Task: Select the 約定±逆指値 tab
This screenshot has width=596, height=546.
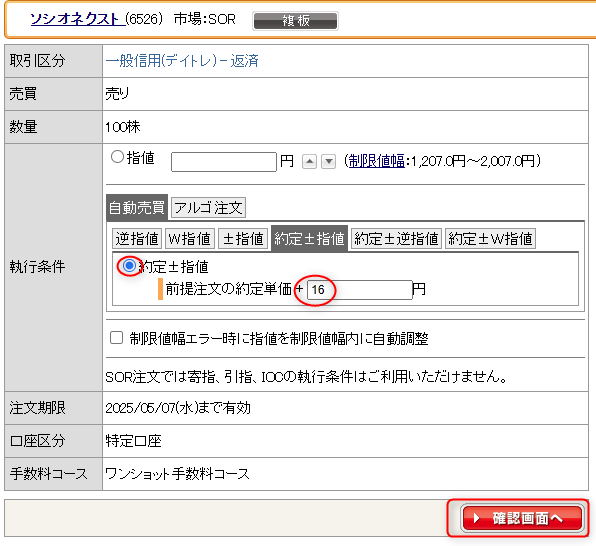Action: tap(396, 239)
